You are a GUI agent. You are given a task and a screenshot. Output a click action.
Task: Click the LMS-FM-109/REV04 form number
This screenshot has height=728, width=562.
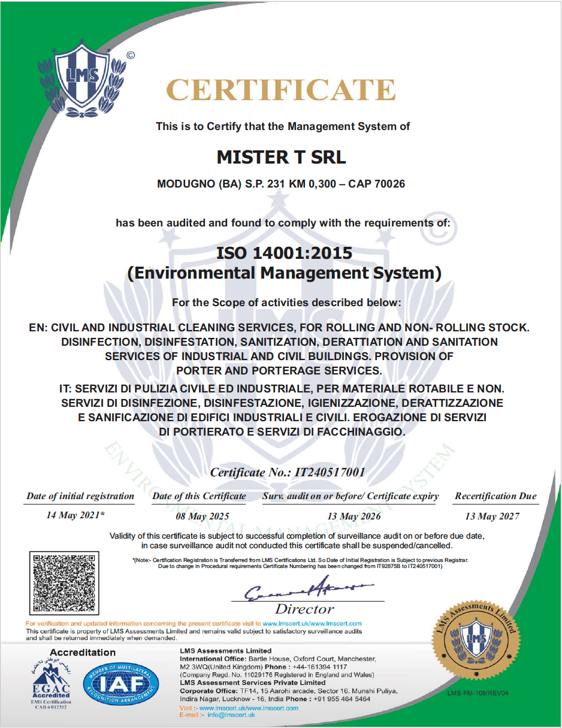(x=478, y=693)
